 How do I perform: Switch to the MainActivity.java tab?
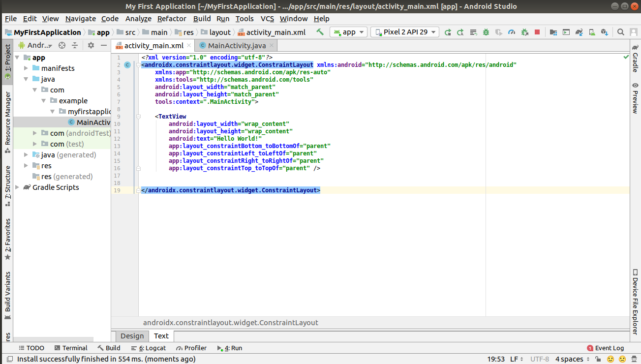(236, 46)
